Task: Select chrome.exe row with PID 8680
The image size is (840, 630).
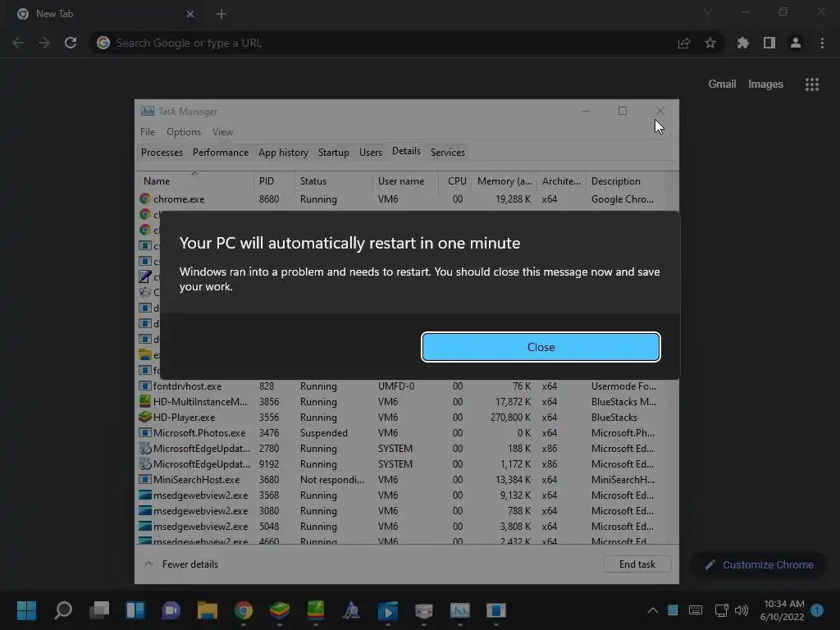Action: click(x=400, y=199)
